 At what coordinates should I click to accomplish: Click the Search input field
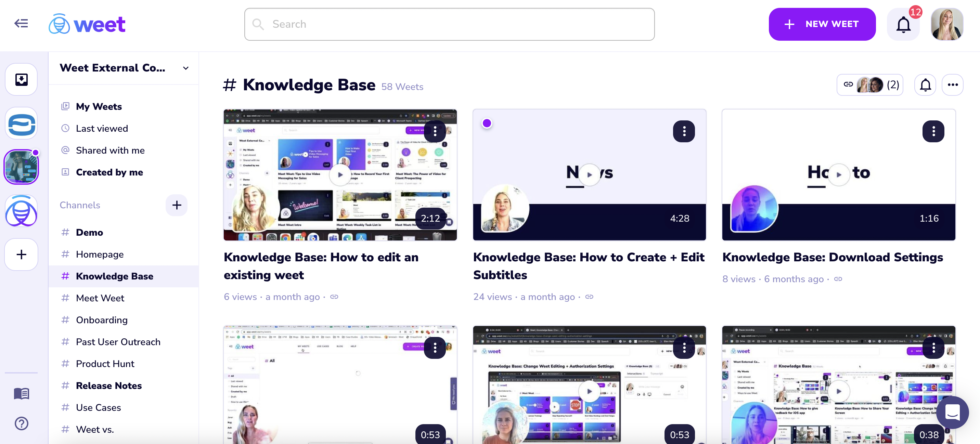tap(418, 24)
